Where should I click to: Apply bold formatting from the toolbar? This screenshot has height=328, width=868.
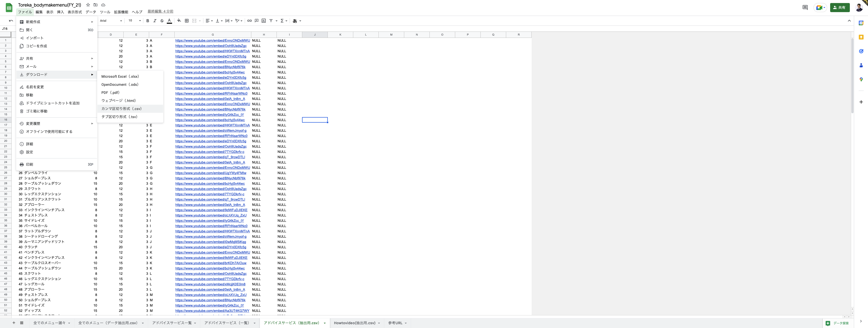pyautogui.click(x=148, y=21)
